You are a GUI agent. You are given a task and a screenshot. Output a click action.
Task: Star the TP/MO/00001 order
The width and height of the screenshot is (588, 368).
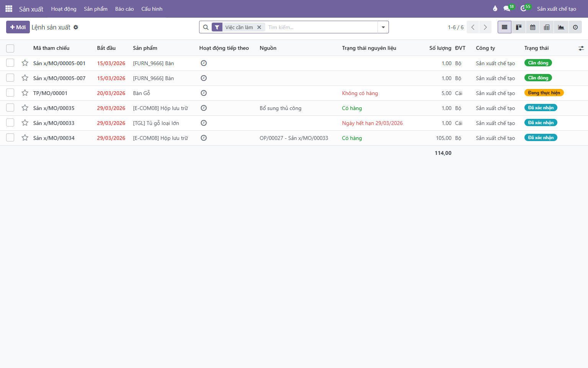25,93
